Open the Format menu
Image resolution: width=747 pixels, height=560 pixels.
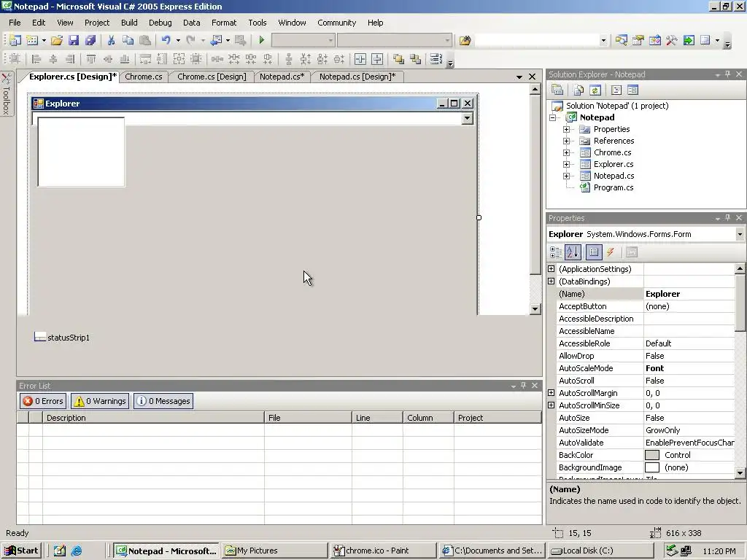(224, 23)
